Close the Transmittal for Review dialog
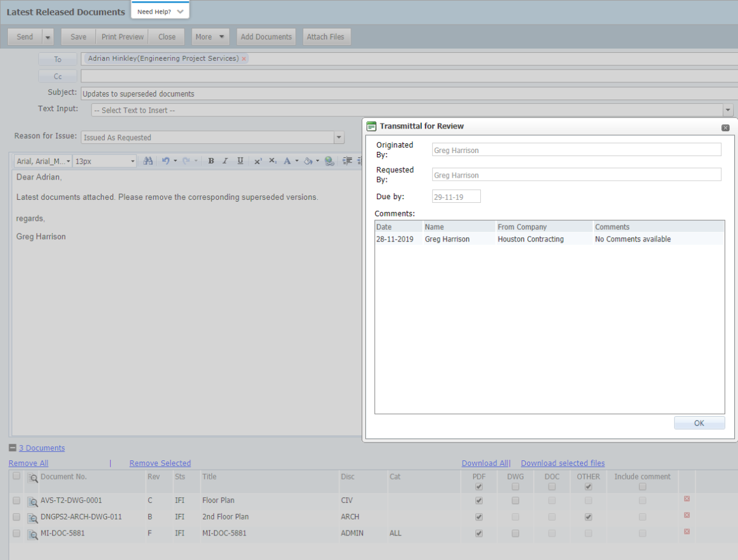 click(x=725, y=127)
